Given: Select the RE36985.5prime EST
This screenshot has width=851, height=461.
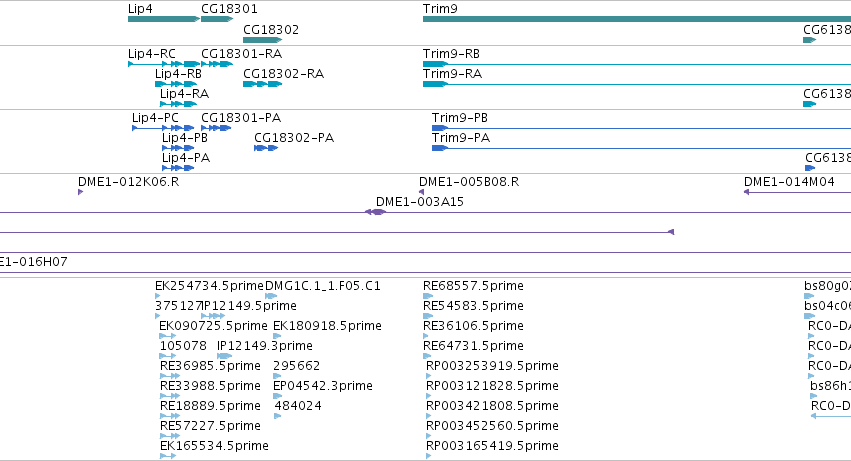Looking at the screenshot, I should point(170,376).
